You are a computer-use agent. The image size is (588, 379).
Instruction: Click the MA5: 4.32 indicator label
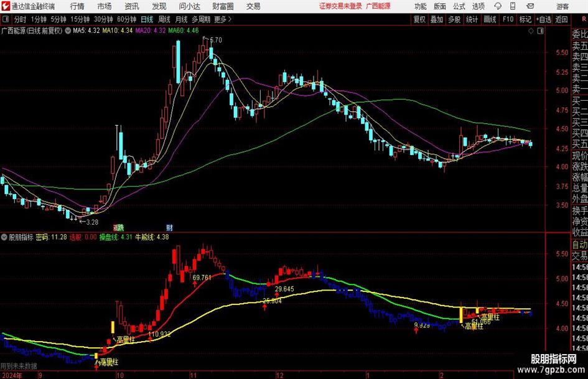point(86,30)
